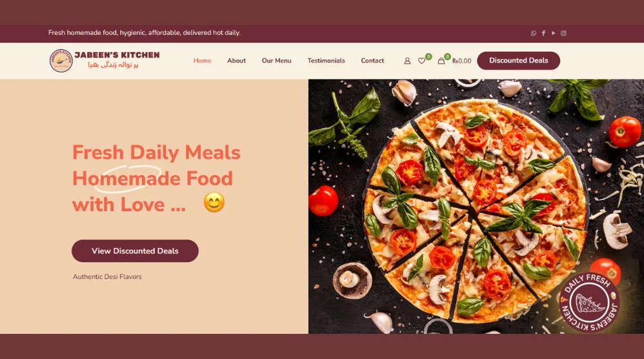Image resolution: width=644 pixels, height=359 pixels.
Task: Click the Rs0.00 cart total
Action: tap(461, 61)
